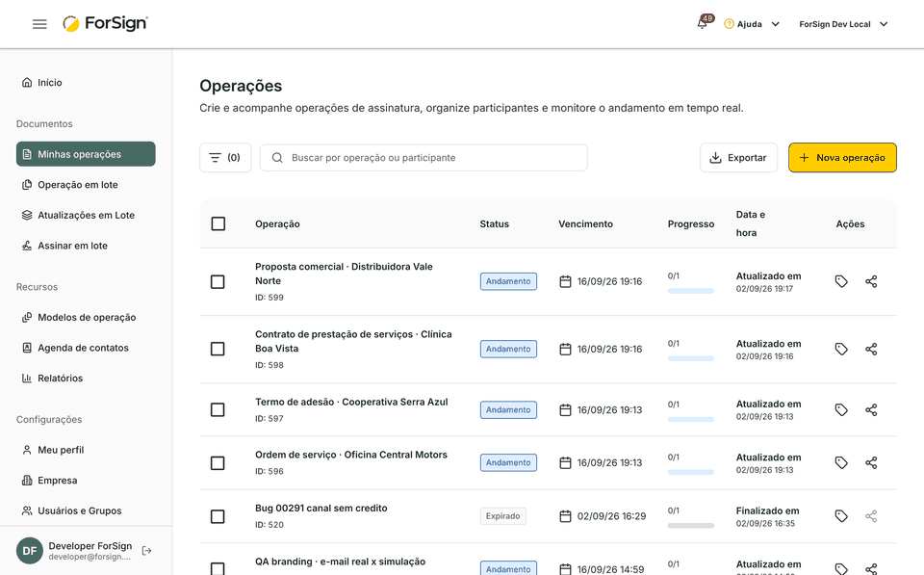Tick the Ordem de serviço row checkbox
Screen dimensions: 924x575
pyautogui.click(x=218, y=463)
